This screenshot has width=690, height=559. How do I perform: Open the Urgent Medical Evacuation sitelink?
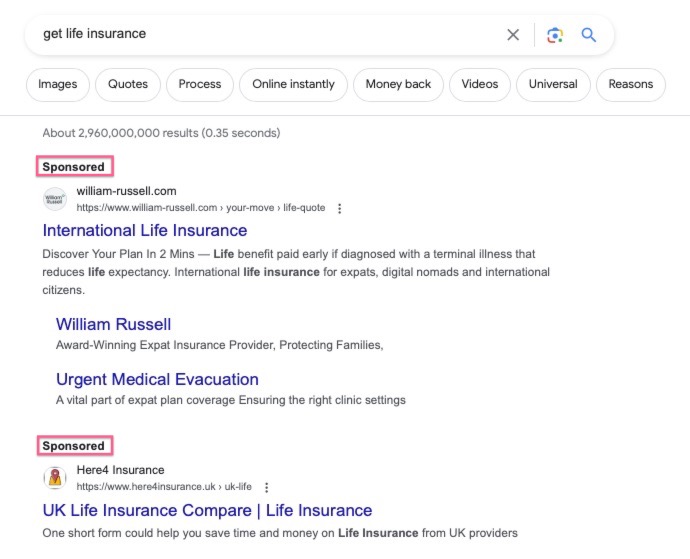[157, 379]
